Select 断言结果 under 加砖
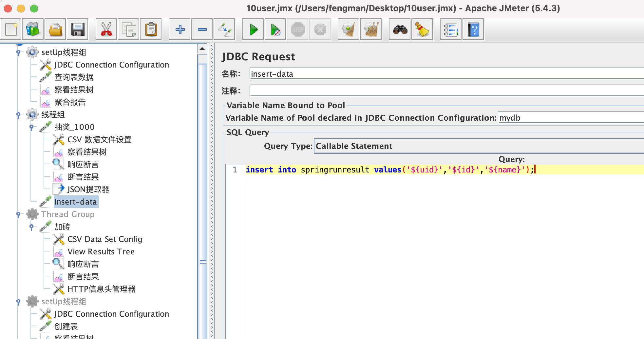The width and height of the screenshot is (644, 339). tap(83, 277)
